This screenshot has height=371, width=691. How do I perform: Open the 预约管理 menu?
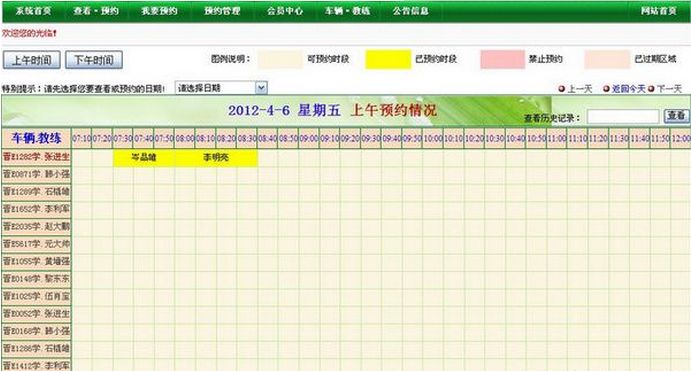tap(222, 11)
